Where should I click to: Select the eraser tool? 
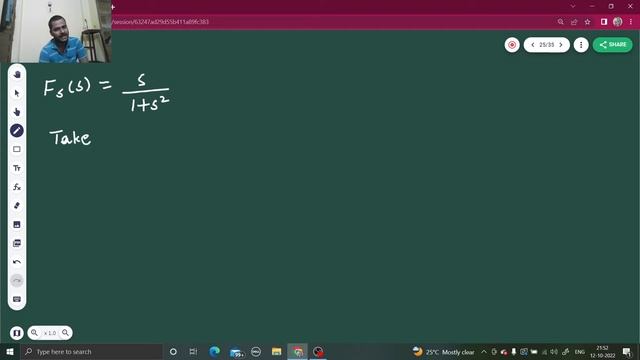click(17, 206)
